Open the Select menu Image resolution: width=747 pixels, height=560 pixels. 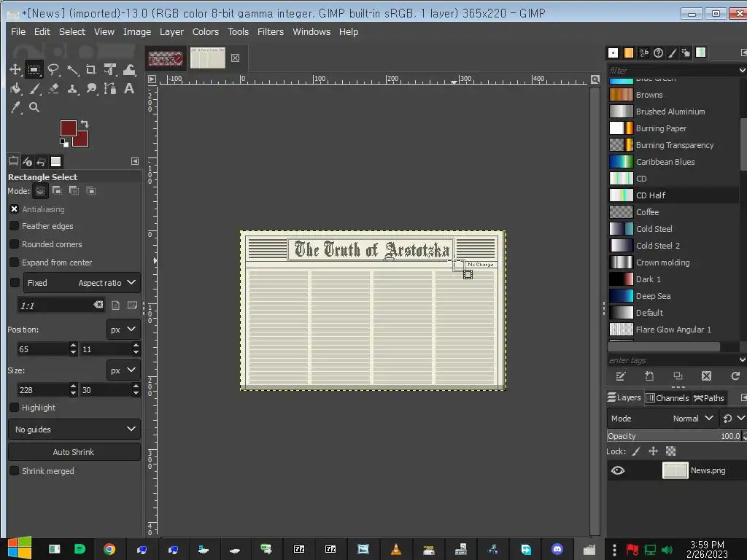72,32
